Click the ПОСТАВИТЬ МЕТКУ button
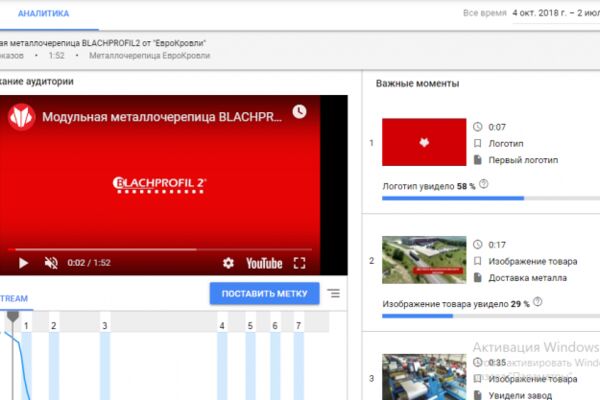600x400 pixels. pyautogui.click(x=264, y=294)
